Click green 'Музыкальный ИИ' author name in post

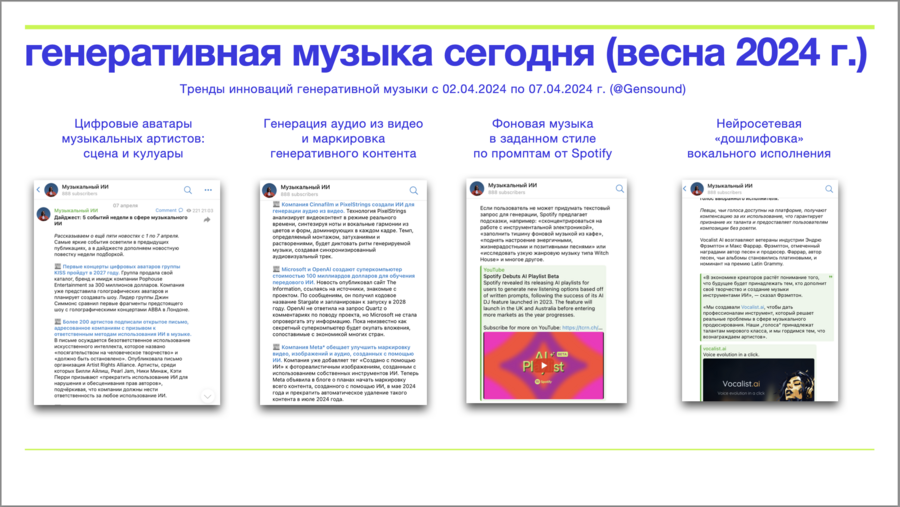click(x=76, y=211)
